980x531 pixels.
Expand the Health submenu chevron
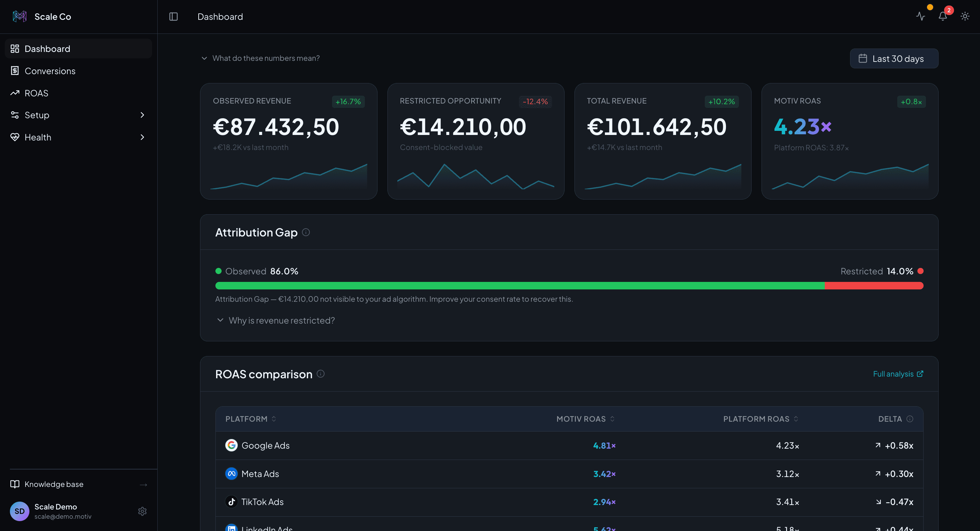[142, 137]
